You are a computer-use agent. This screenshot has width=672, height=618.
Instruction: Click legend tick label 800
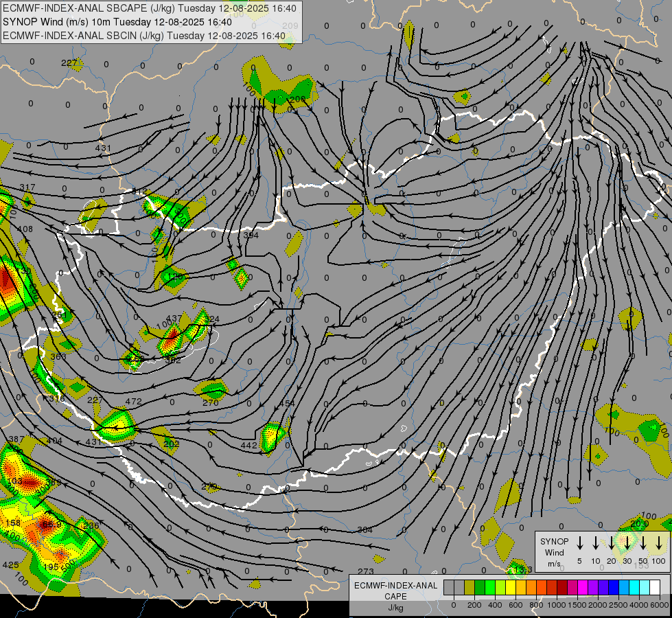click(536, 605)
